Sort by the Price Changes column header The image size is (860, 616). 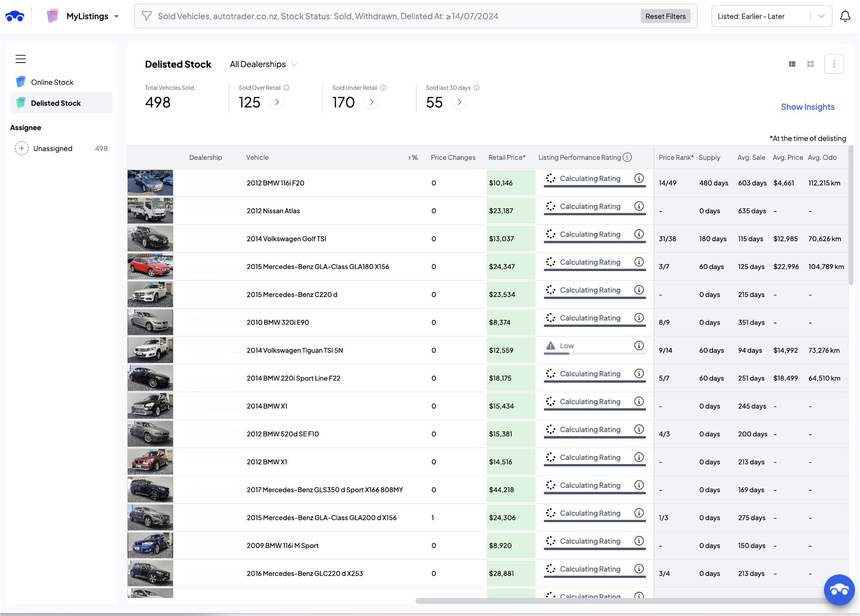453,158
